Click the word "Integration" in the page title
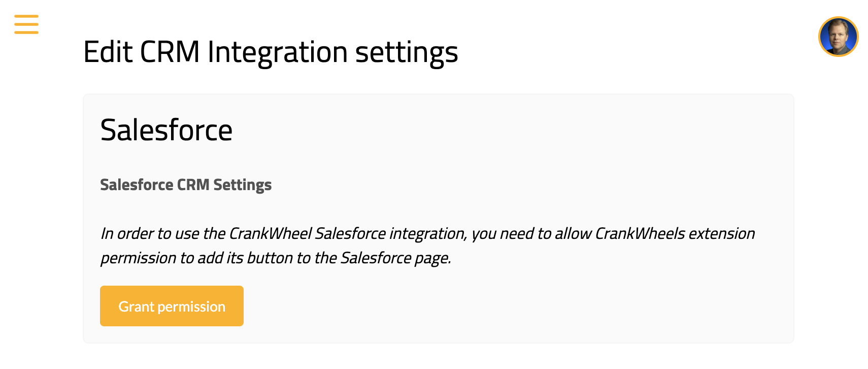This screenshot has height=369, width=868. (x=277, y=52)
